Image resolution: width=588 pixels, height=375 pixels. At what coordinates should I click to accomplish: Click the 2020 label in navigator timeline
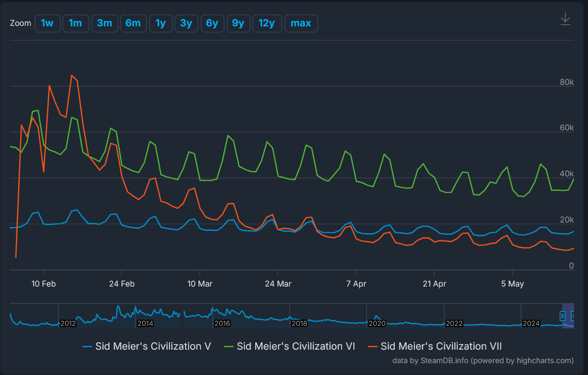[377, 323]
